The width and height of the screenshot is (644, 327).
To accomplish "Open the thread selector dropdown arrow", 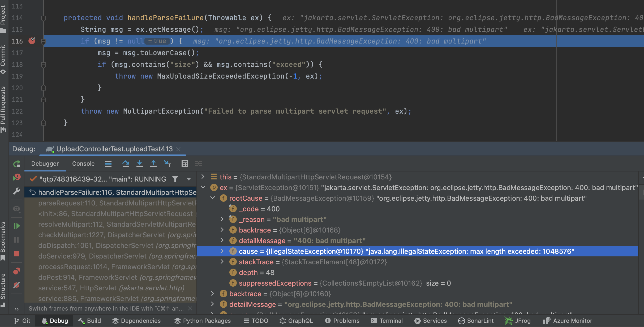I will (189, 179).
